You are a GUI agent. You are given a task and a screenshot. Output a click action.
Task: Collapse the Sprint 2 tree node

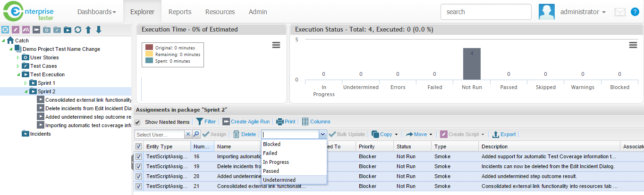(x=26, y=91)
